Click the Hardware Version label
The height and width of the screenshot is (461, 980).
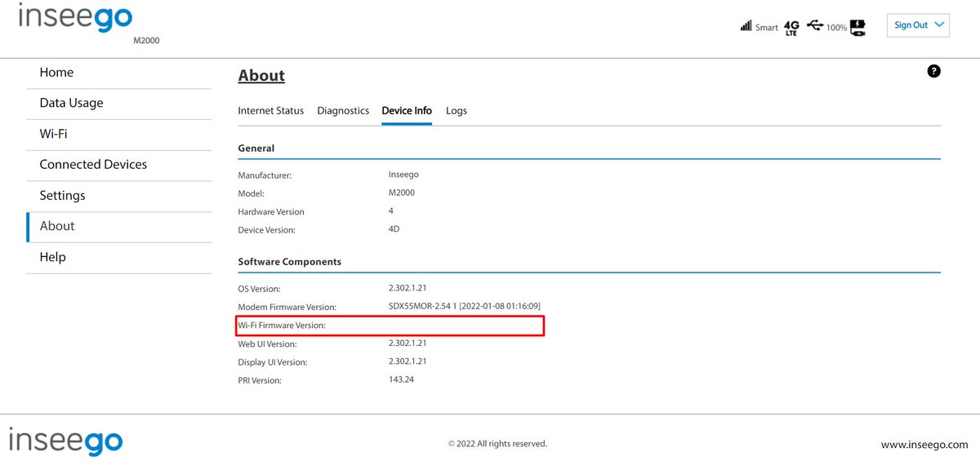click(x=271, y=212)
